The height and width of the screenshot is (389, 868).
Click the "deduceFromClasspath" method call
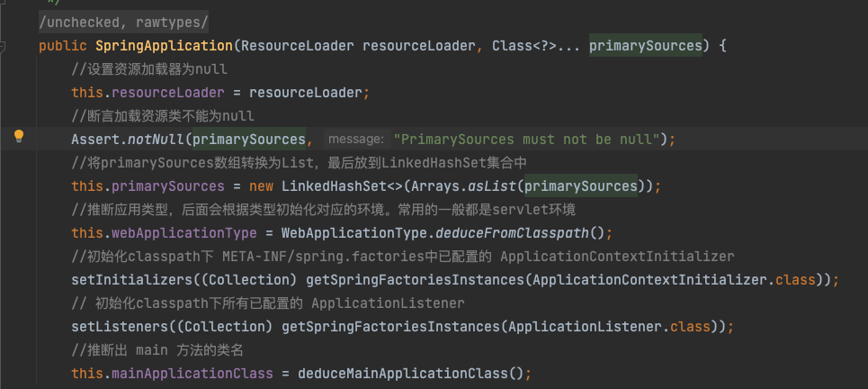pyautogui.click(x=512, y=232)
